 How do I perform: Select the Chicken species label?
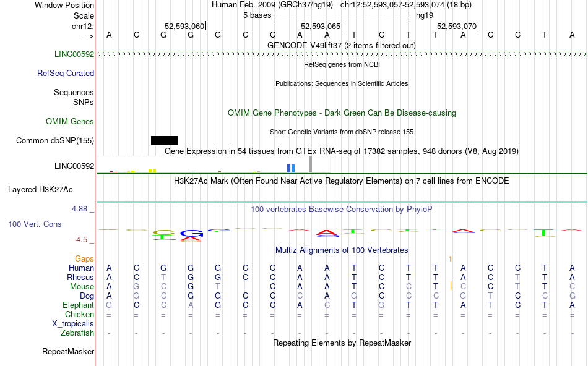(79, 314)
